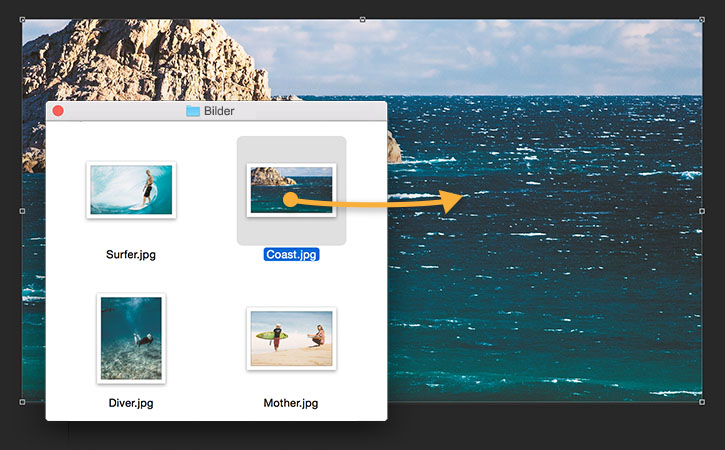Select the Surfer.jpg image thumbnail
This screenshot has width=725, height=450.
click(x=131, y=190)
